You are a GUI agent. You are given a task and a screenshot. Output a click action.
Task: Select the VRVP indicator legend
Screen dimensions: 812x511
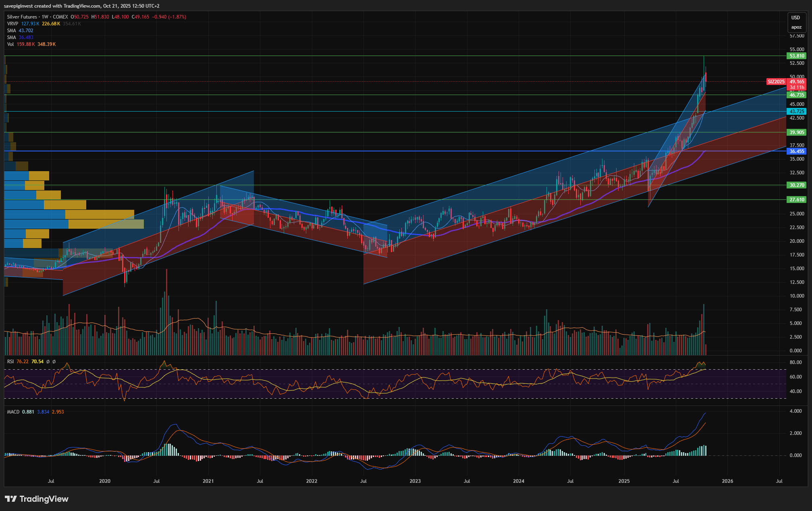click(12, 24)
